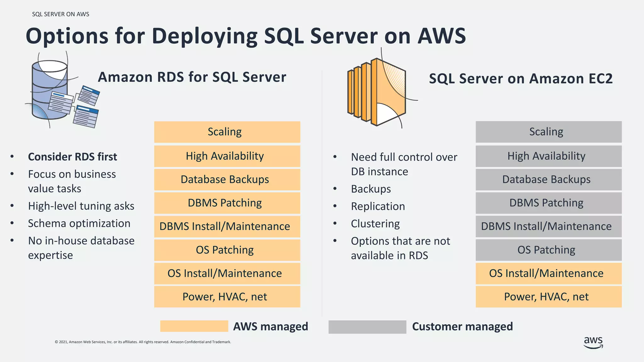Click the Need full control over DB instance bullet
This screenshot has height=362, width=644.
[404, 164]
